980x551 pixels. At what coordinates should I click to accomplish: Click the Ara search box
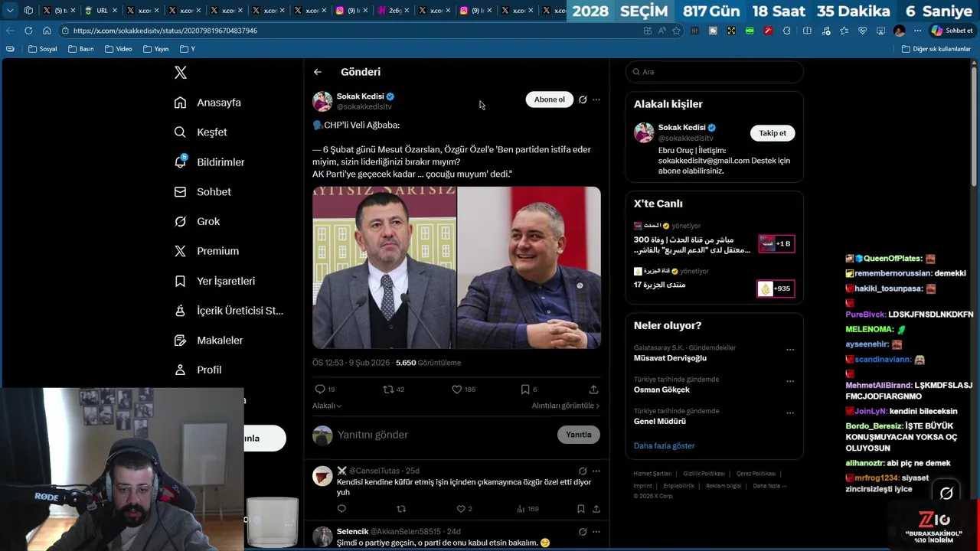coord(714,72)
